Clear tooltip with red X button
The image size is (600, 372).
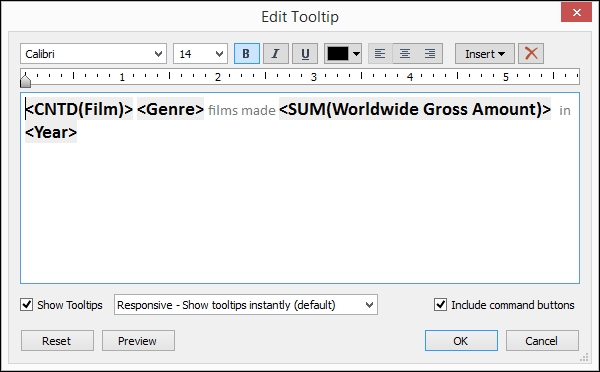[x=531, y=54]
